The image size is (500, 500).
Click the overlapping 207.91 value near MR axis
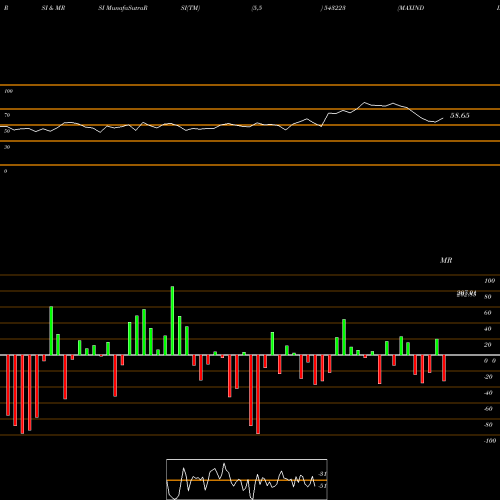click(x=466, y=294)
